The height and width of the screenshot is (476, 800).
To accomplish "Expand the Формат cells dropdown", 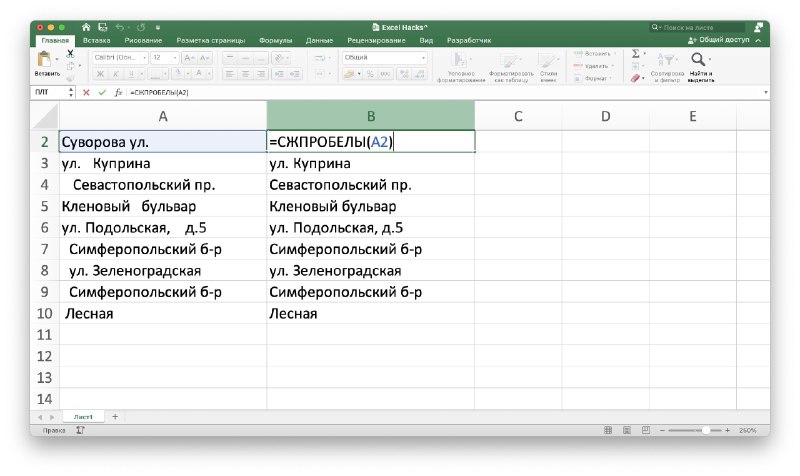I will [593, 79].
